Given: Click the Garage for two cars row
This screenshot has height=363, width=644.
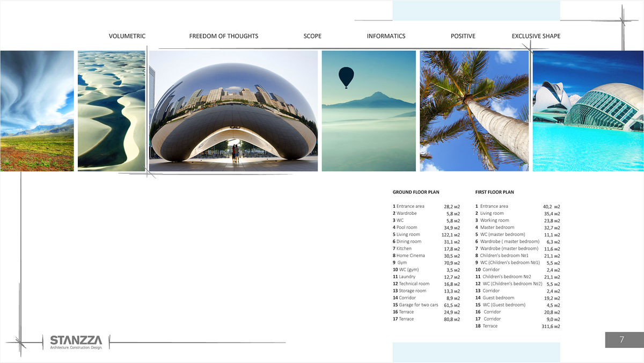Looking at the screenshot, I should (x=426, y=305).
